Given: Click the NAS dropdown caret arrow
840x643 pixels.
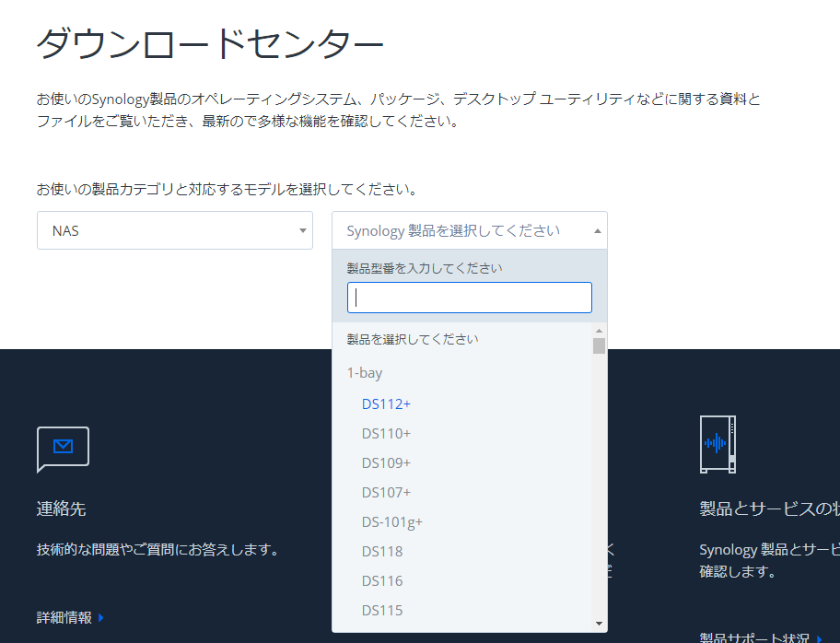Looking at the screenshot, I should tap(303, 231).
